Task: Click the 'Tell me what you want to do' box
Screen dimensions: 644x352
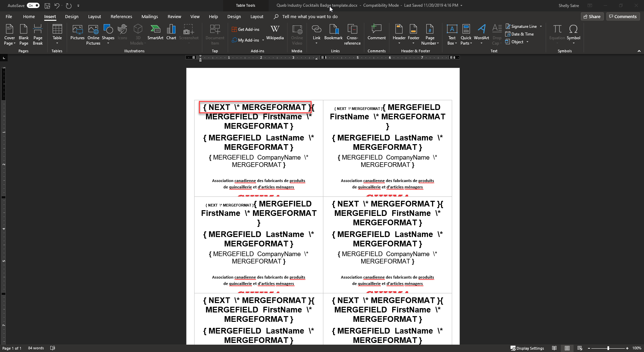Action: click(x=310, y=16)
